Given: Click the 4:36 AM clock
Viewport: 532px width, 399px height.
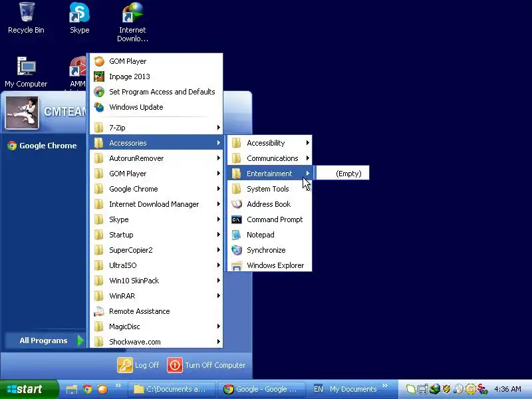Looking at the screenshot, I should point(507,389).
